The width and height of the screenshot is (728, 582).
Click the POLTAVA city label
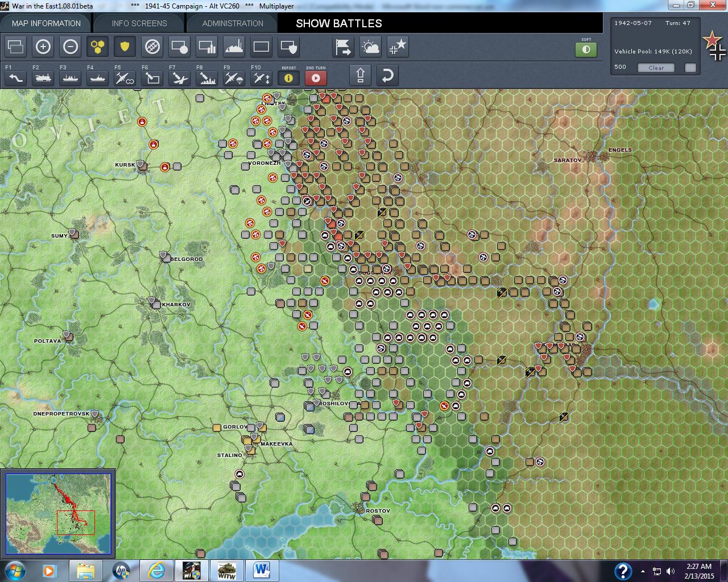pos(47,341)
